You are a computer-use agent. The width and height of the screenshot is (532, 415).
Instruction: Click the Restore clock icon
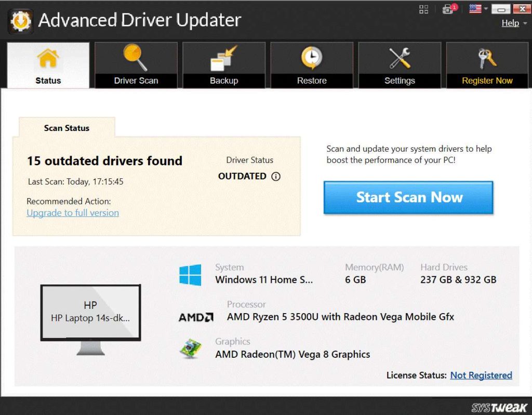click(x=312, y=58)
